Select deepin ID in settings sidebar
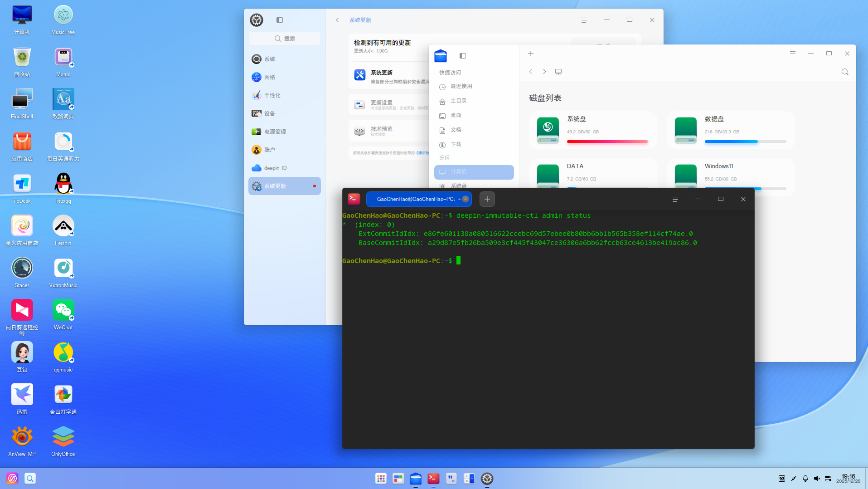Screen dimensions: 868x489 point(284,168)
